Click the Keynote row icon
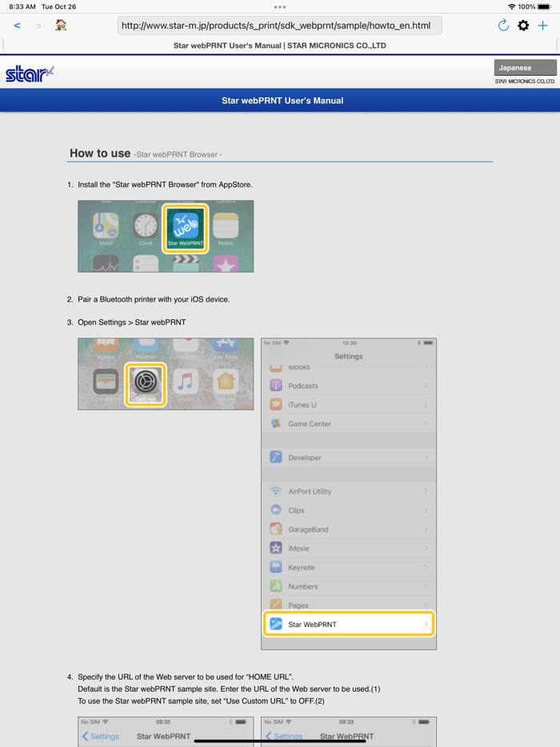 coord(276,567)
